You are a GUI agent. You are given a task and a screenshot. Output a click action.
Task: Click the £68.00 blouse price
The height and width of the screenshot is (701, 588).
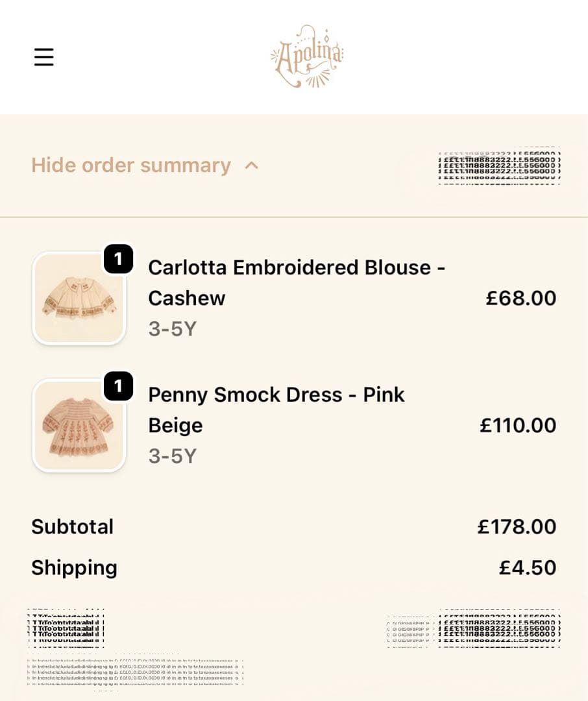tap(521, 298)
